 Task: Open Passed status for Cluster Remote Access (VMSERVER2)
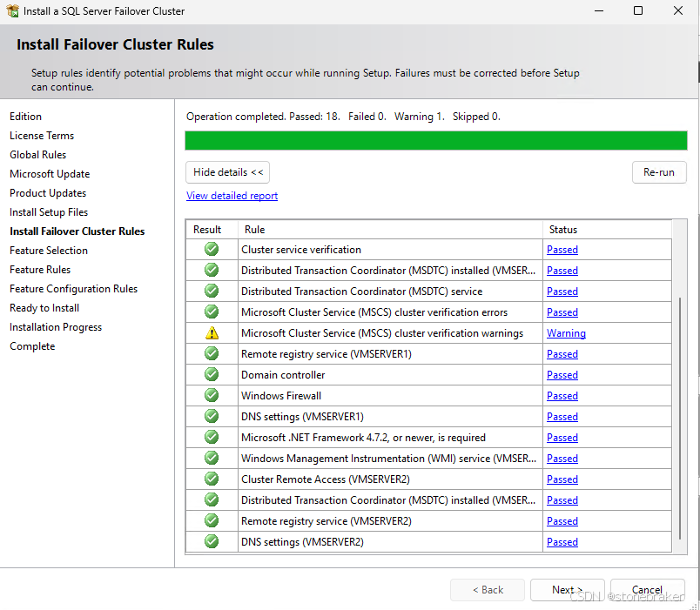tap(562, 479)
